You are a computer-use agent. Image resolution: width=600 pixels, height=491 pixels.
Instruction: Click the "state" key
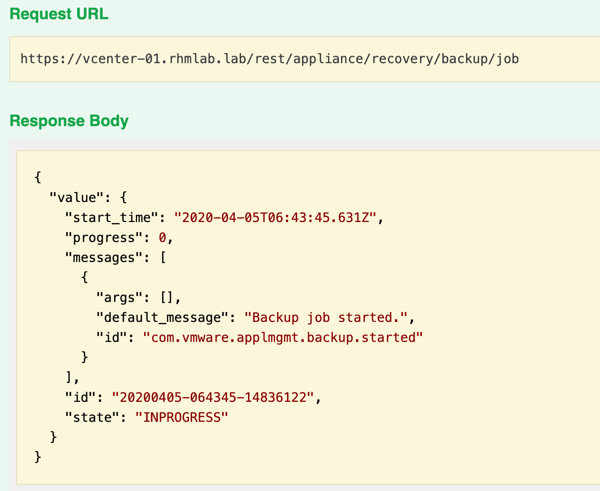click(92, 417)
